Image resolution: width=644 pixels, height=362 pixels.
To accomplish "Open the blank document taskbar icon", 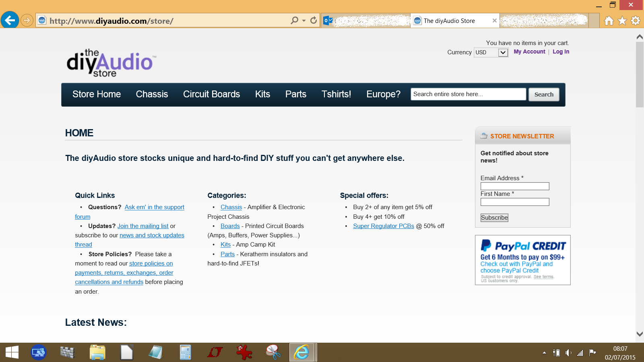I will (x=126, y=353).
